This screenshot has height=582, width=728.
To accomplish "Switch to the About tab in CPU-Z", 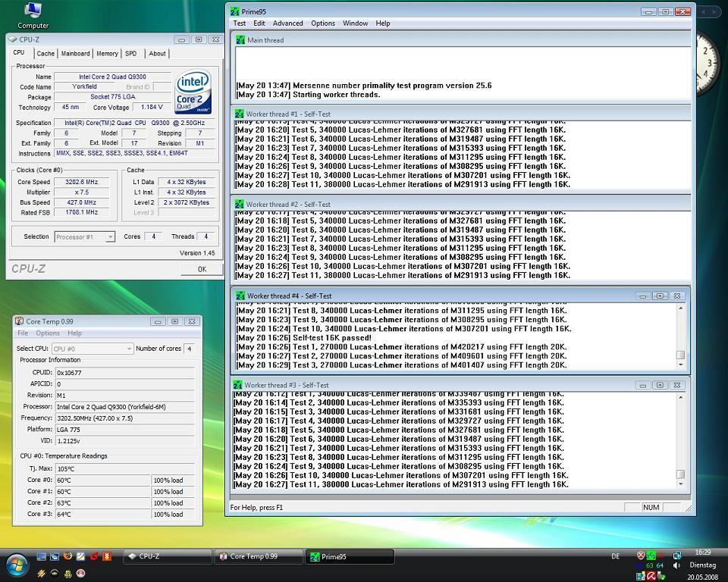I will click(x=158, y=53).
